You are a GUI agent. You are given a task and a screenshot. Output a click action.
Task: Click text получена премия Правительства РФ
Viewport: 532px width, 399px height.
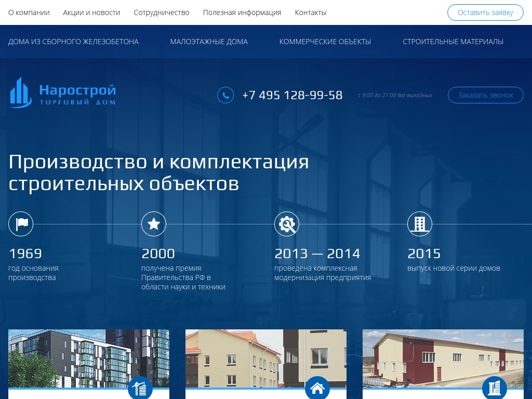(183, 277)
